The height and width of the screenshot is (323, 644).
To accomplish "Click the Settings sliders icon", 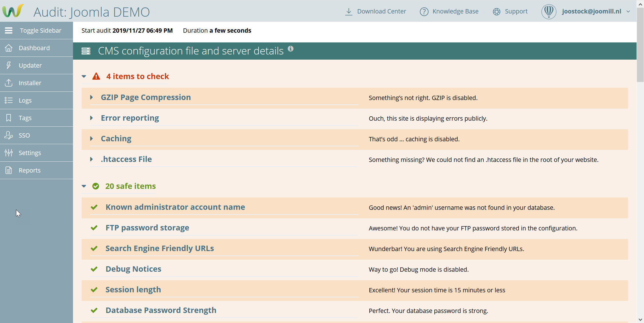I will coord(9,153).
